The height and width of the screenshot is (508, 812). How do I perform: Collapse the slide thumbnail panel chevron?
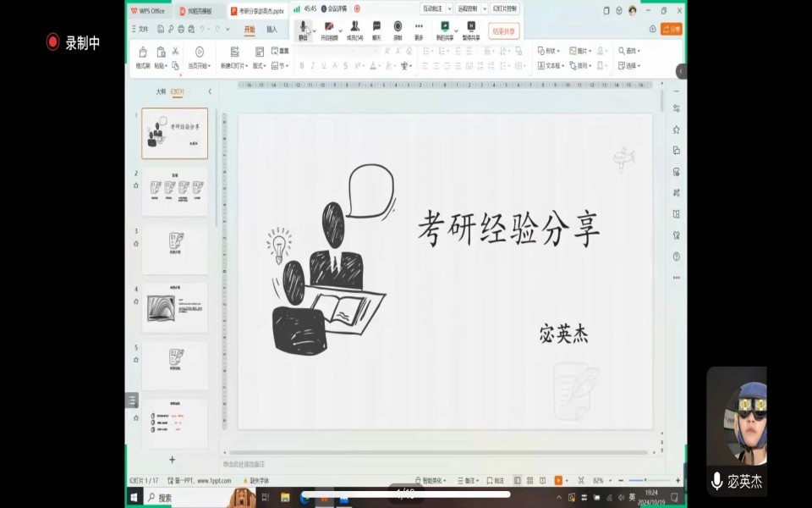click(210, 91)
